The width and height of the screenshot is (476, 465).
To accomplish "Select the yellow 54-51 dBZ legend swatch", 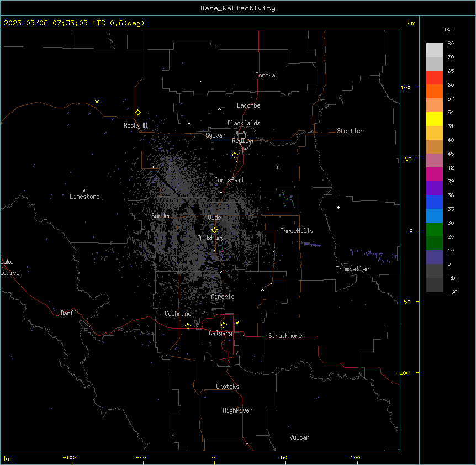I will pos(434,119).
